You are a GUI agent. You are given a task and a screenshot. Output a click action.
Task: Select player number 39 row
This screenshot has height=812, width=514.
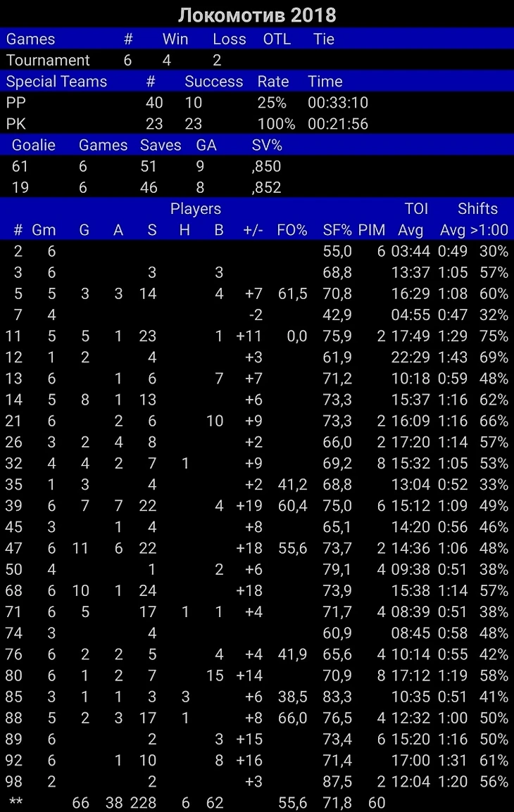tap(257, 506)
